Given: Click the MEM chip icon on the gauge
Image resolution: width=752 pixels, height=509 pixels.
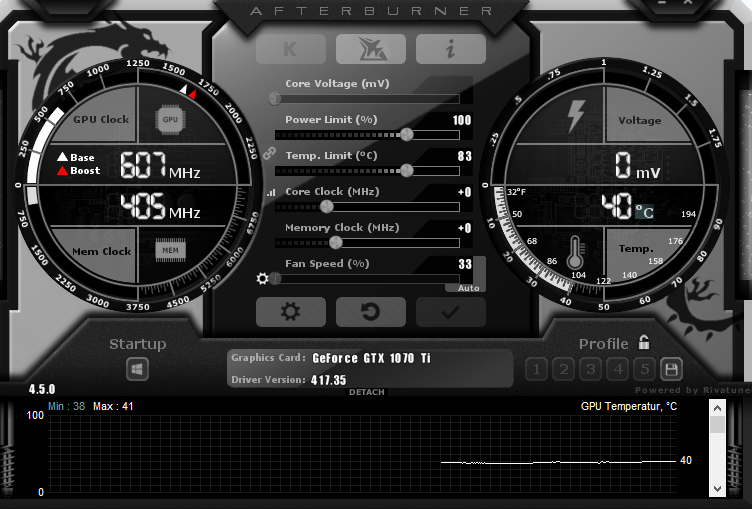Looking at the screenshot, I should pos(170,250).
